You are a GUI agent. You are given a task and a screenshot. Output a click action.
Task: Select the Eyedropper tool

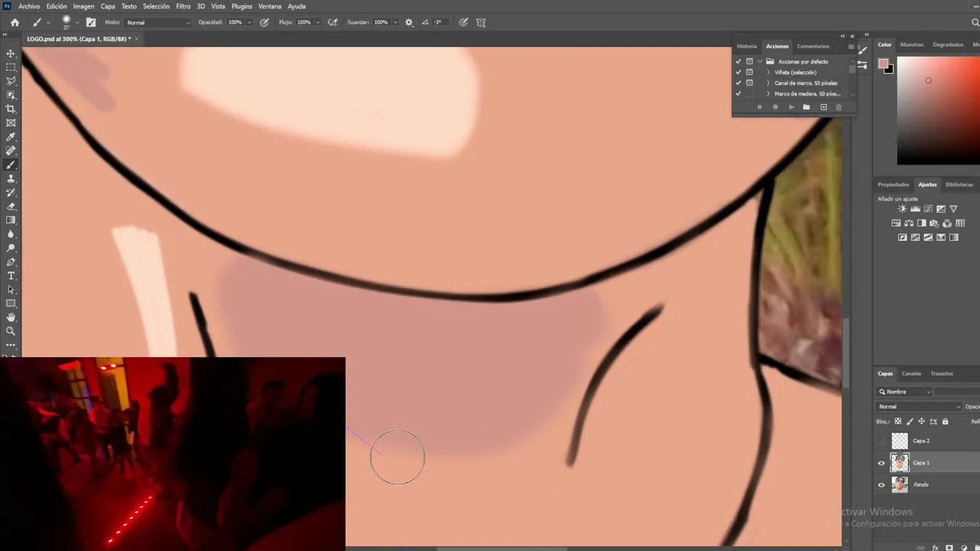pyautogui.click(x=11, y=137)
